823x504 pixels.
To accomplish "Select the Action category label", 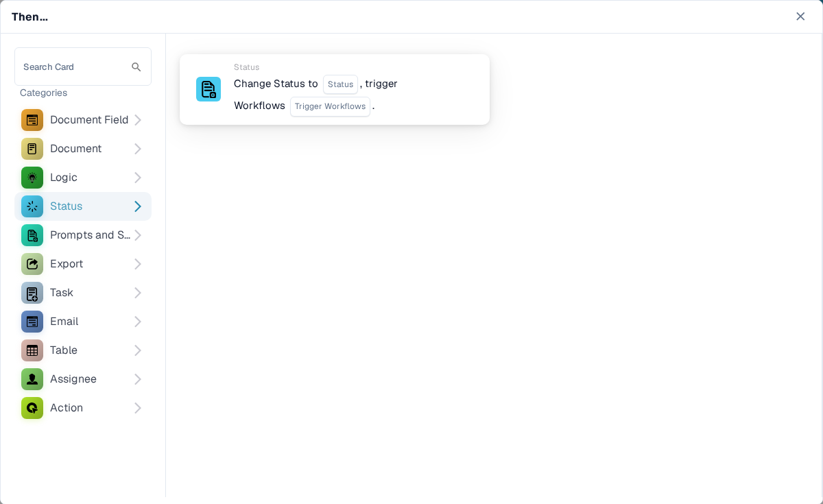I will 67,408.
